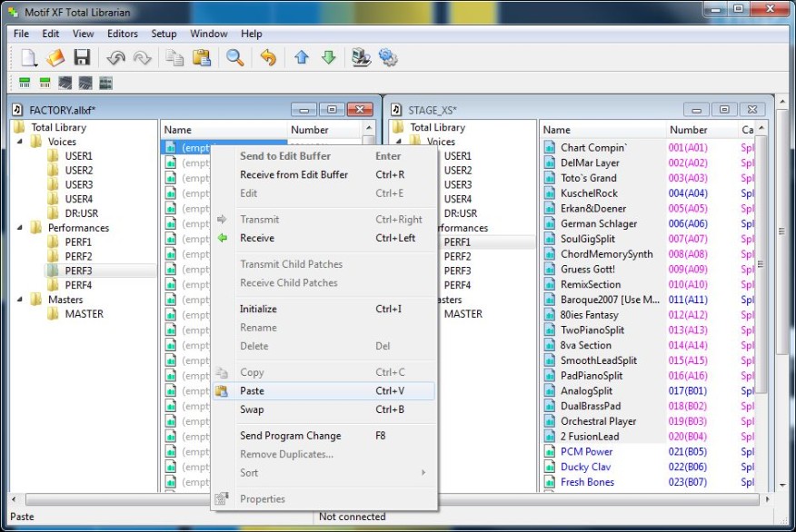796x532 pixels.
Task: Select USER2 folder in FACTORY tree
Action: [x=79, y=170]
